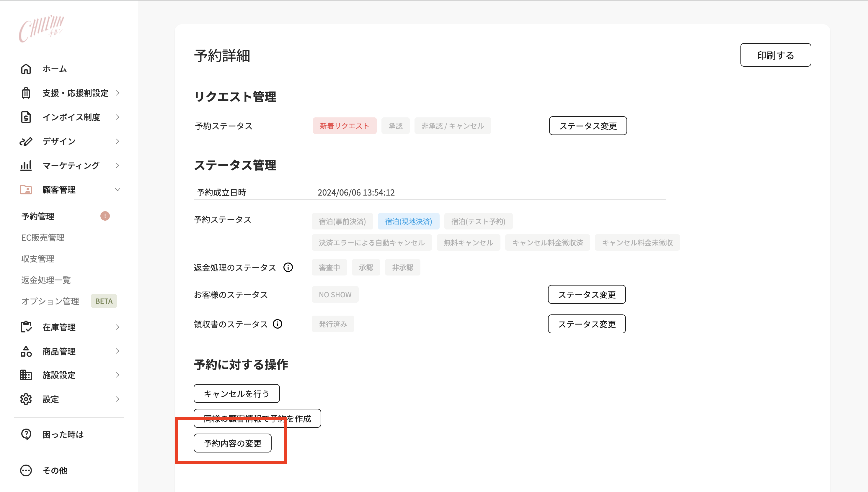Collapse the 顧客管理 sidebar section
This screenshot has height=492, width=868.
(x=118, y=190)
